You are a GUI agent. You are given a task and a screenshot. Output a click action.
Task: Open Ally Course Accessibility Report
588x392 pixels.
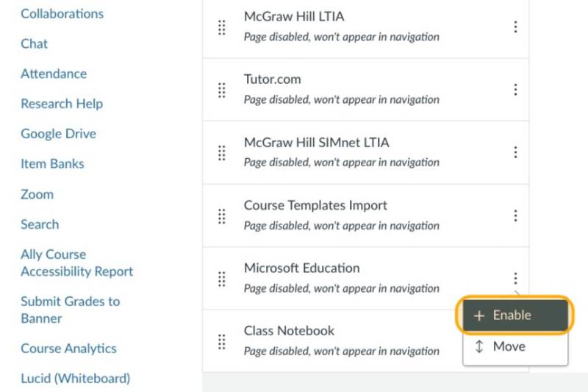(x=77, y=263)
